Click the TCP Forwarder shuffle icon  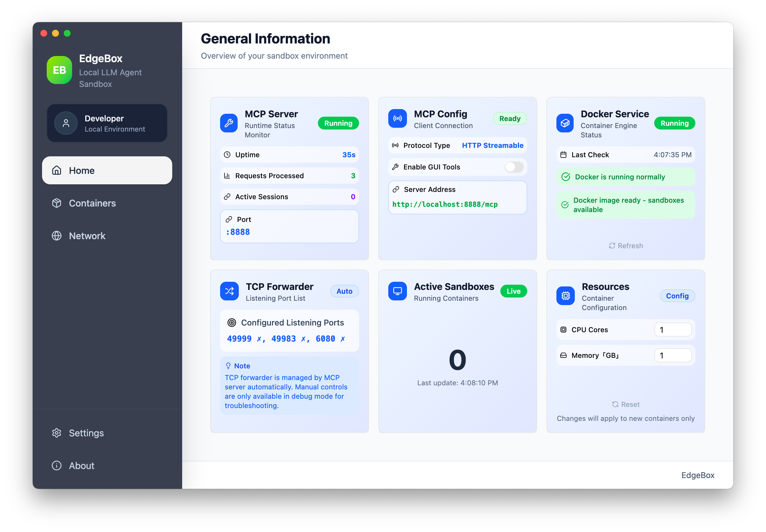point(229,291)
